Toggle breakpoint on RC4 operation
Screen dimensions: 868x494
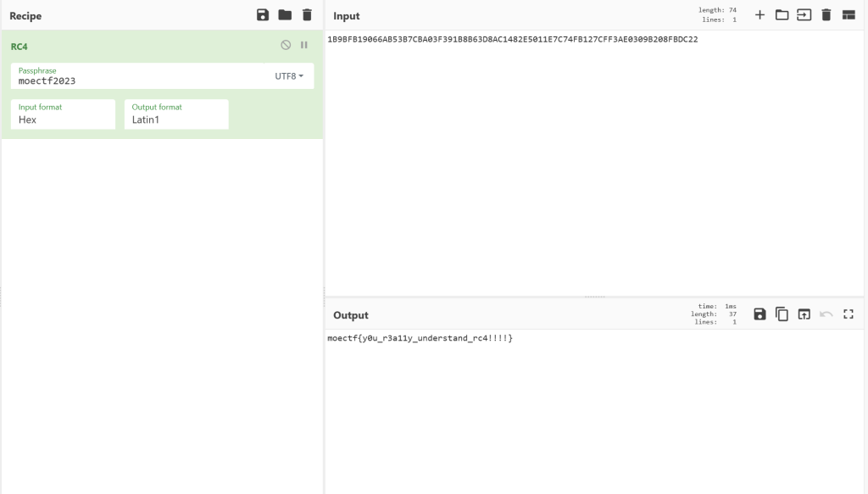click(x=304, y=45)
